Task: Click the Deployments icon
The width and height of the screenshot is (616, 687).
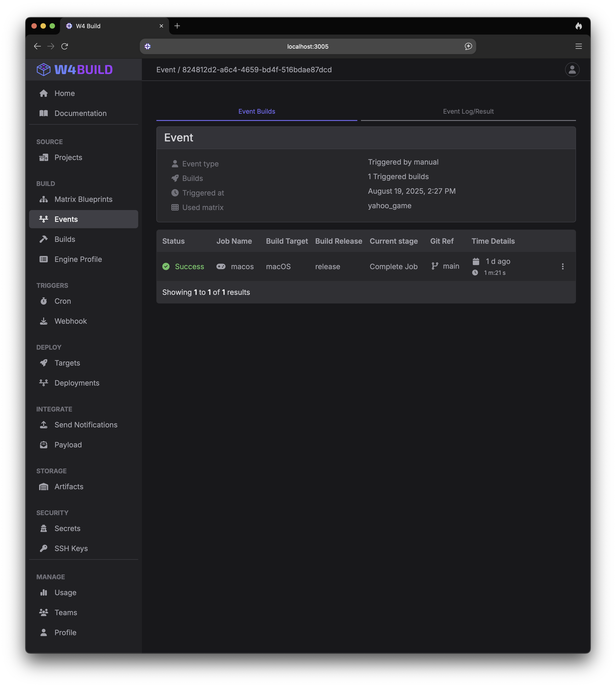Action: [x=44, y=383]
